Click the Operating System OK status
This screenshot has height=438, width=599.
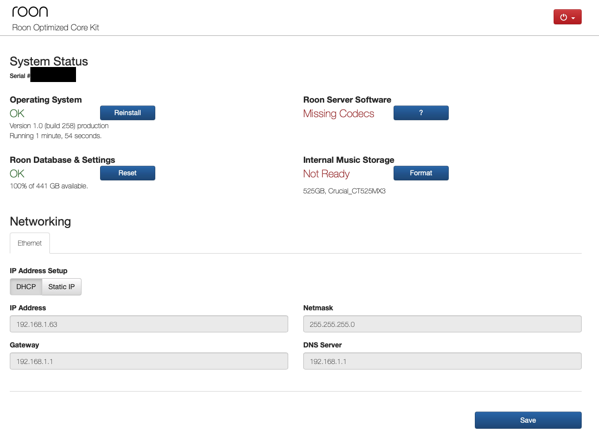(x=17, y=113)
